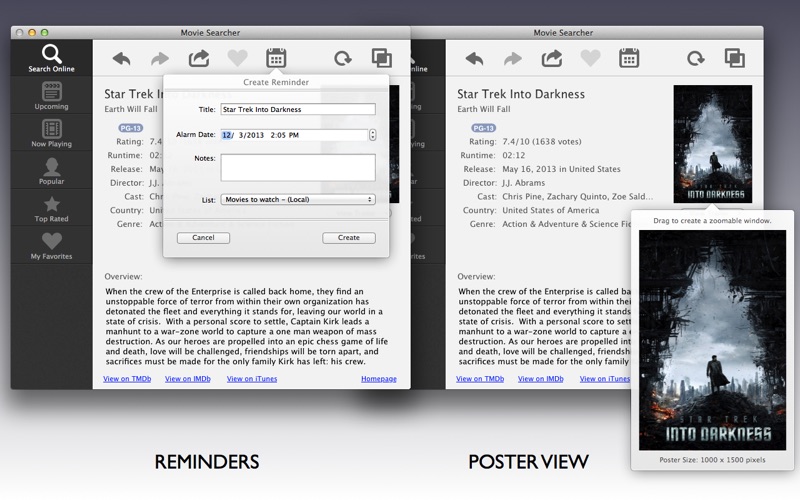Click the Alarm Date stepper arrows
Viewport: 800px width, 500px height.
coord(372,135)
